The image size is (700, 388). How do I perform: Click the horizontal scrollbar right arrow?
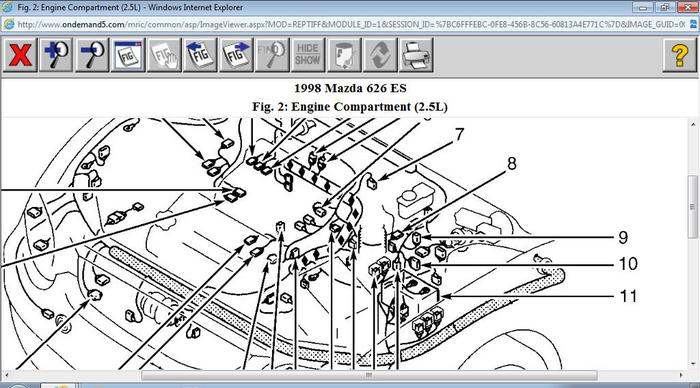pos(681,375)
